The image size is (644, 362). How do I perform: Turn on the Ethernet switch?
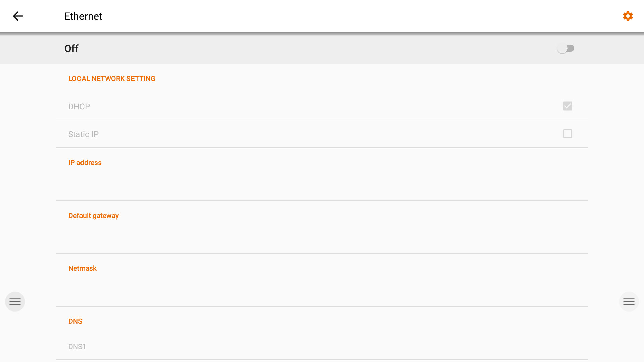tap(566, 48)
